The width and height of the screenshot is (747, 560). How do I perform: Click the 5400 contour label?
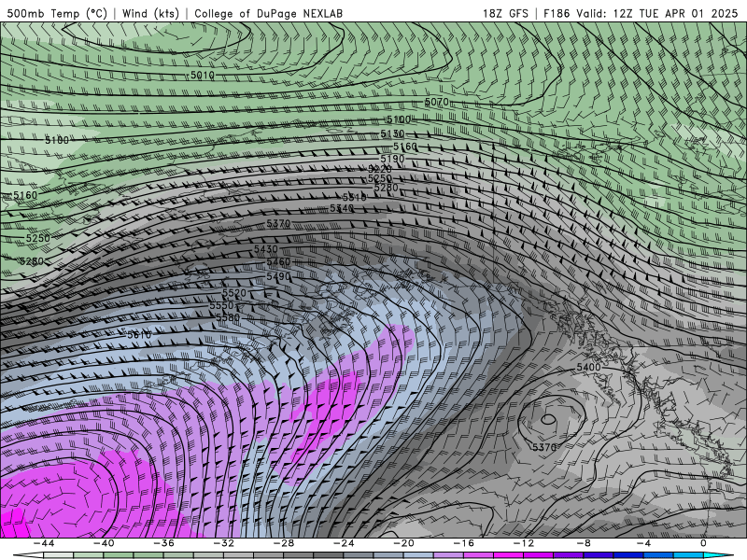(x=588, y=367)
